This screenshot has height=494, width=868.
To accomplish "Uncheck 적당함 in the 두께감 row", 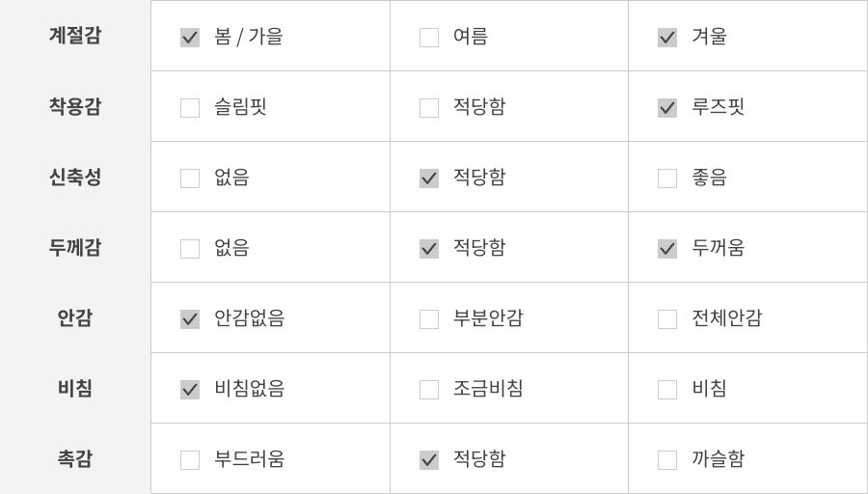I will point(429,249).
